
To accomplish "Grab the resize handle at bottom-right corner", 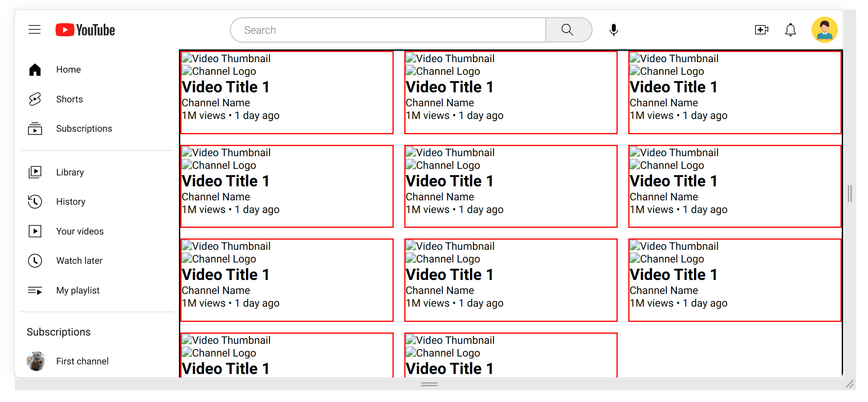I will tap(850, 384).
